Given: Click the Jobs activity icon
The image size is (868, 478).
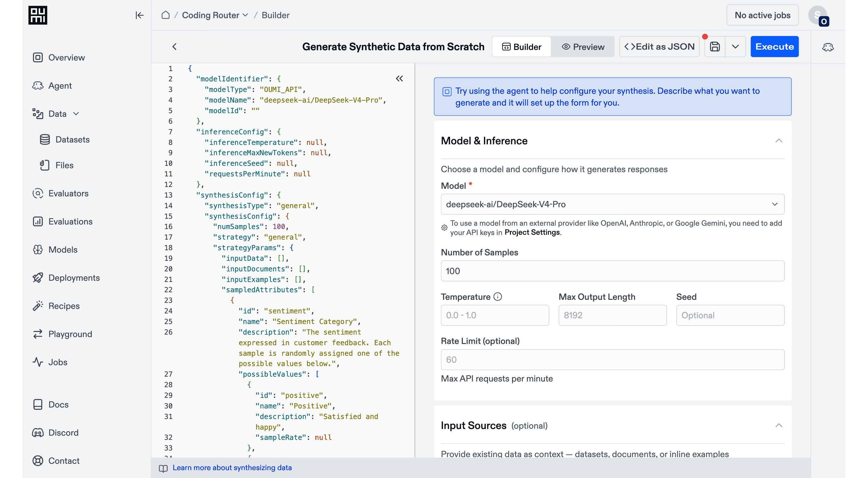Looking at the screenshot, I should (x=38, y=362).
